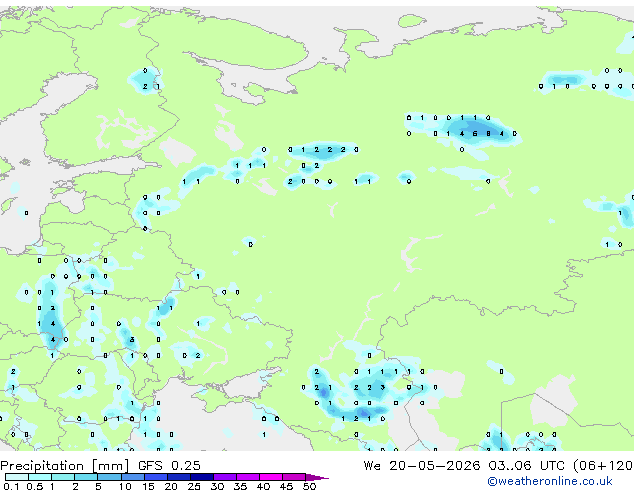The width and height of the screenshot is (634, 490).
Task: Pick the 25–30 mm dark navy swatch
Action: click(202, 477)
